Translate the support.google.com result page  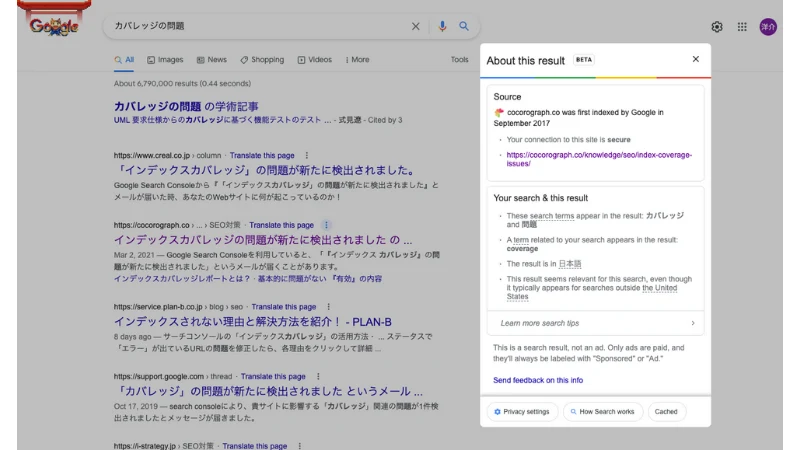[x=273, y=377]
